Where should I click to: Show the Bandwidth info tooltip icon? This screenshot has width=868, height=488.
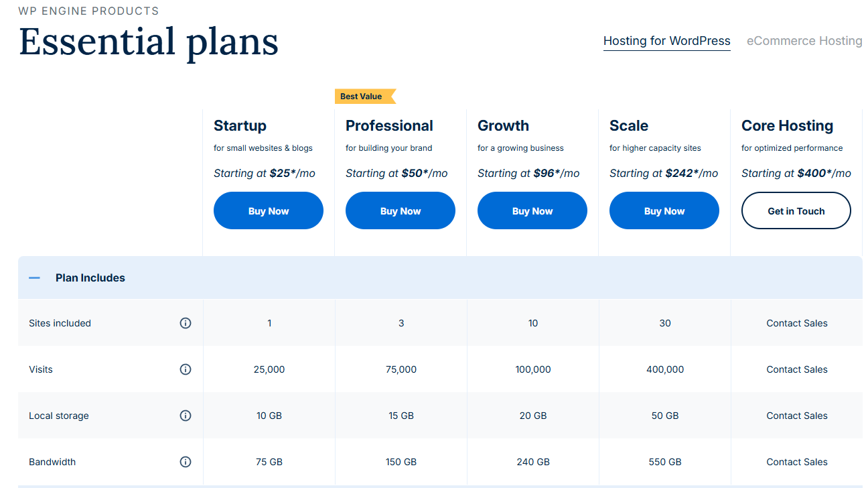(186, 462)
